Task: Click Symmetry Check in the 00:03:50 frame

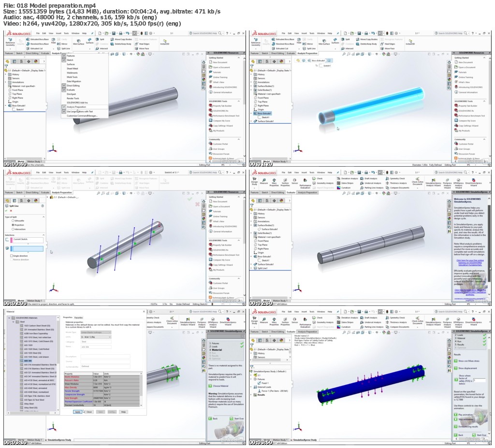Action: click(395, 318)
